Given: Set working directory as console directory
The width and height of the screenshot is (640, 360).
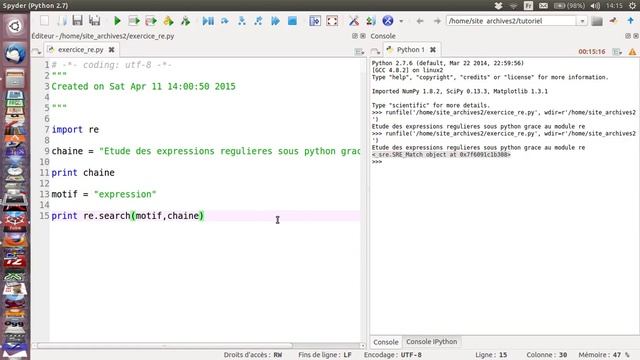Looking at the screenshot, I should [613, 21].
